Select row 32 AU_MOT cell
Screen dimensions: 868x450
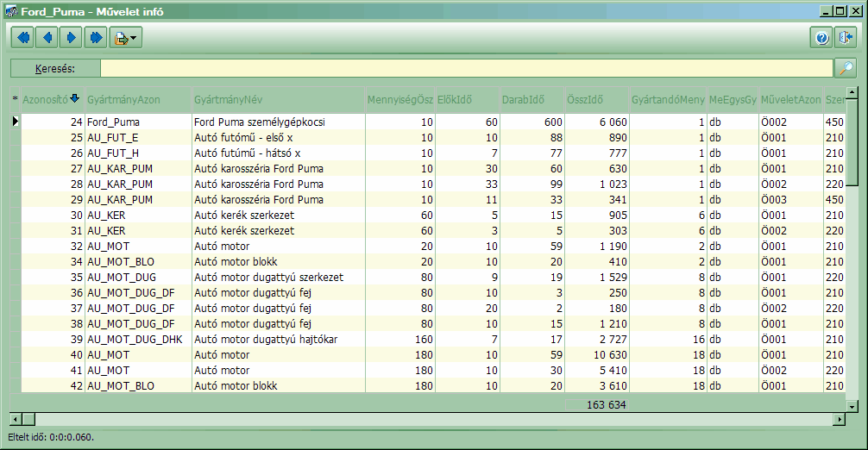tap(138, 246)
